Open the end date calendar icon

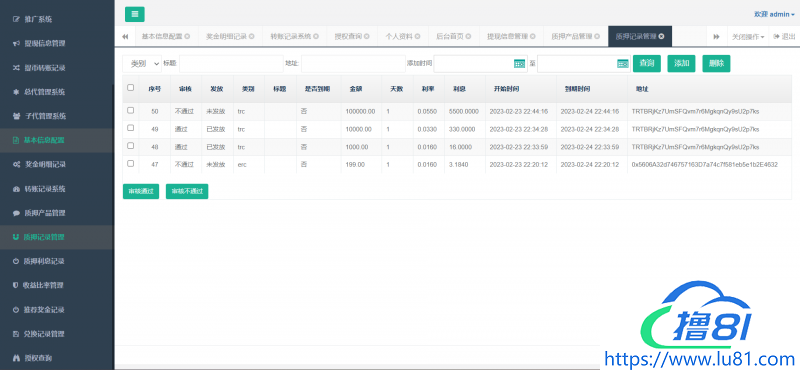tap(623, 64)
